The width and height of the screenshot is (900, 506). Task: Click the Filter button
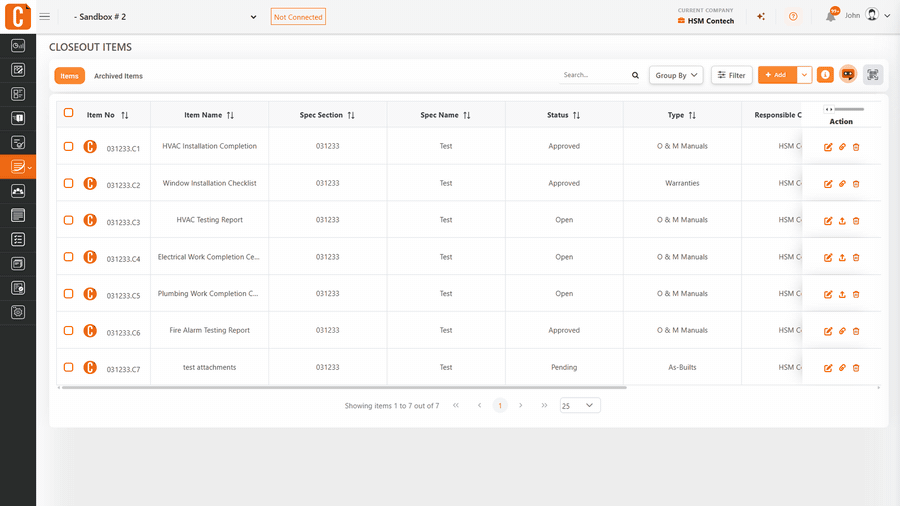click(732, 75)
